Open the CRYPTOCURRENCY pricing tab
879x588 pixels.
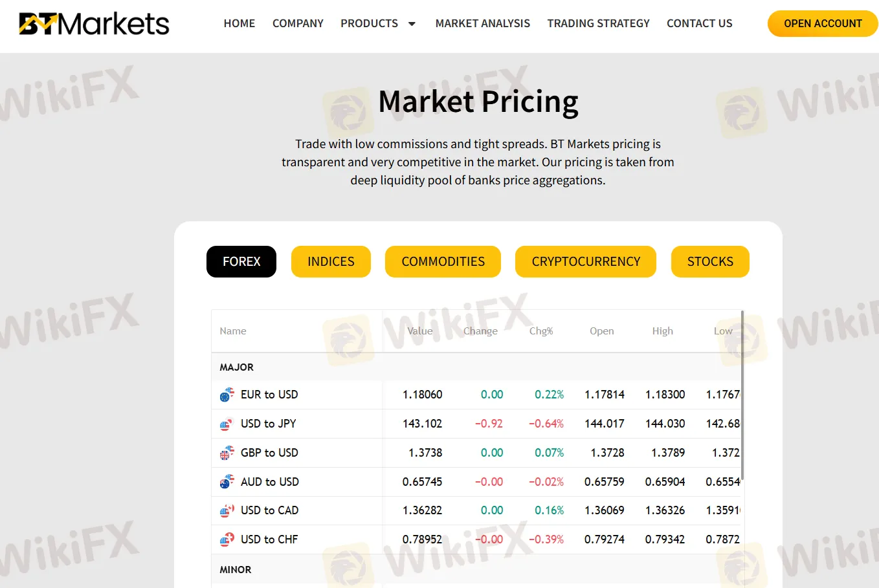(x=585, y=261)
